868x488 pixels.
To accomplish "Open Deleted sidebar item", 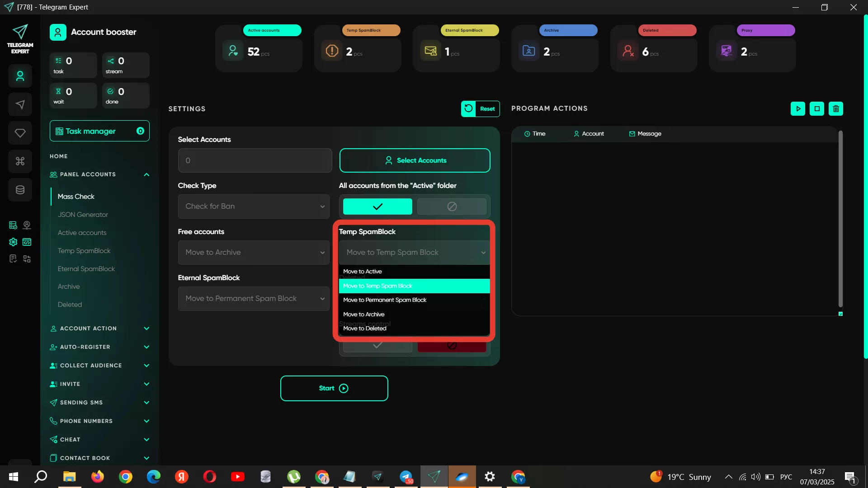I will [70, 305].
